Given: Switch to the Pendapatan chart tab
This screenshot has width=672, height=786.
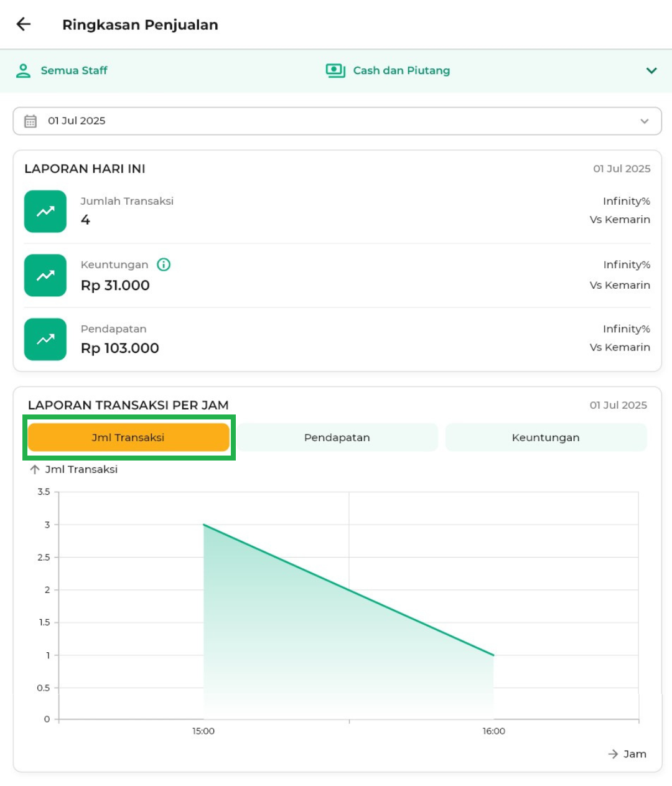Looking at the screenshot, I should (337, 437).
